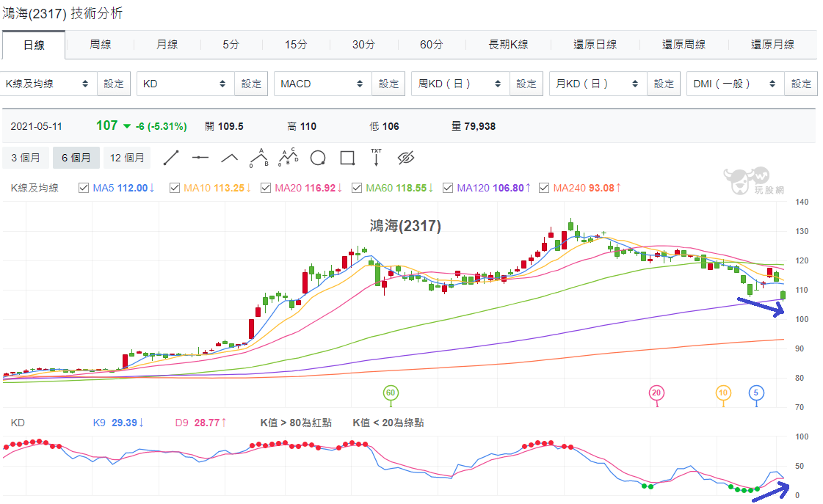
Task: Select the rectangle drawing tool
Action: point(347,158)
